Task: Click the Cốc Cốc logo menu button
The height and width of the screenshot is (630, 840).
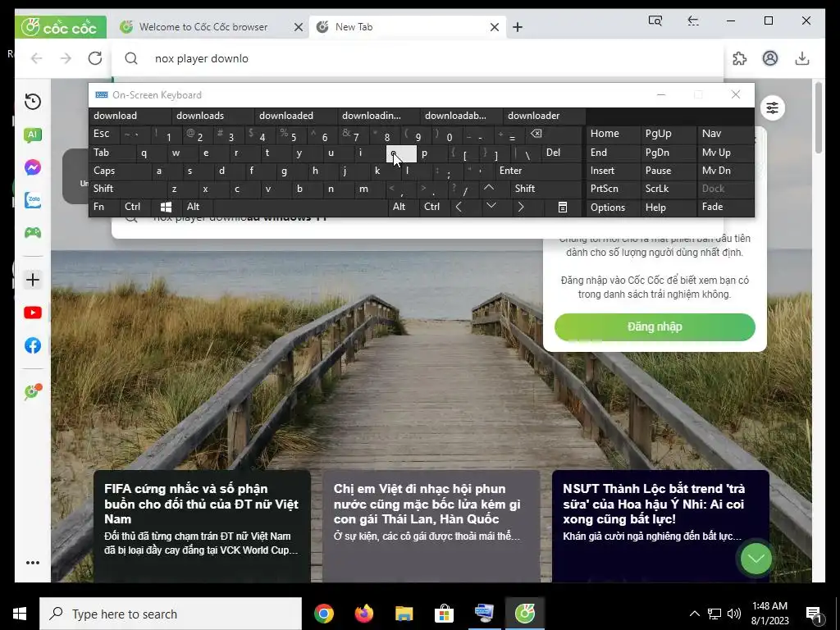Action: point(61,27)
